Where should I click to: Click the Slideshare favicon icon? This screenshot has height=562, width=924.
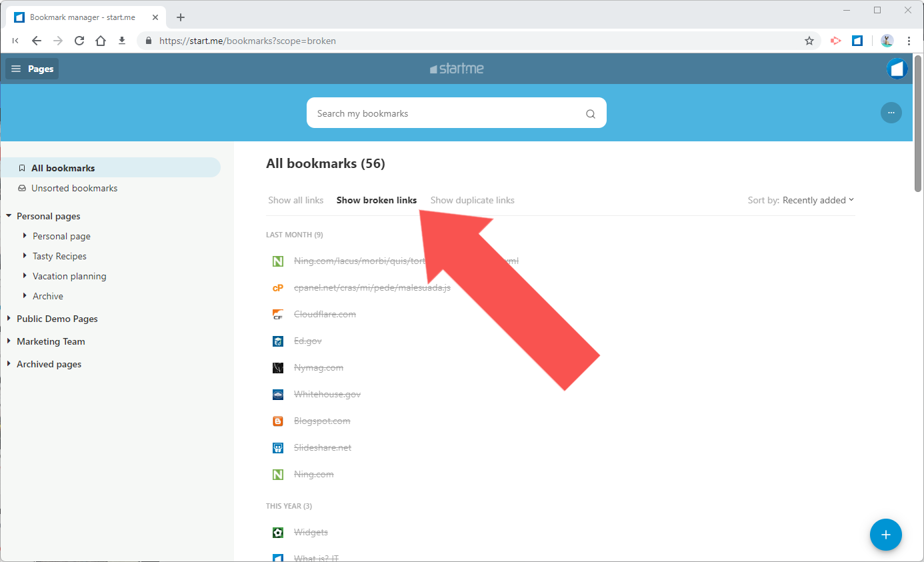278,448
